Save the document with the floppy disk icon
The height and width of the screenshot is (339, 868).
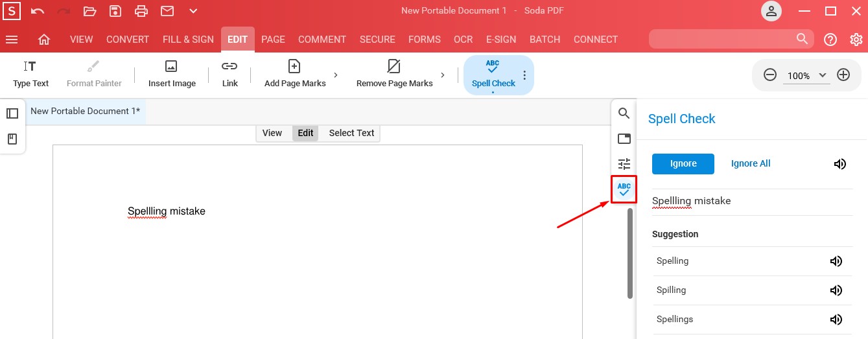[115, 11]
